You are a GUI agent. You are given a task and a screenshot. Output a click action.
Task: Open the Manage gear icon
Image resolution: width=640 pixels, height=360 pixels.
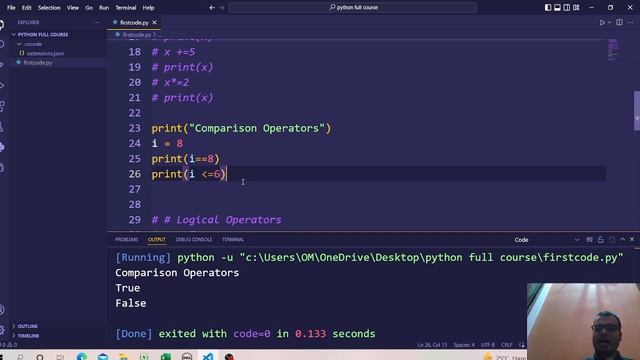click(x=2, y=330)
